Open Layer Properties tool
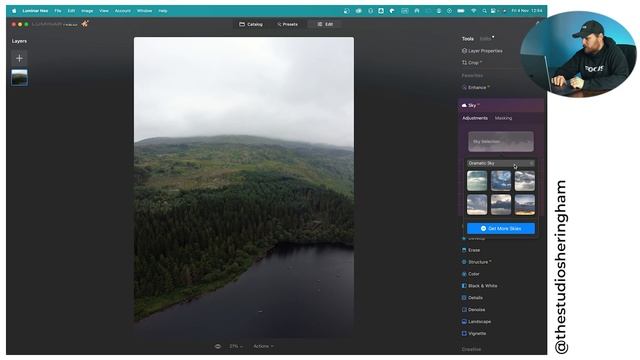Screen dimensions: 640x360 (x=482, y=51)
